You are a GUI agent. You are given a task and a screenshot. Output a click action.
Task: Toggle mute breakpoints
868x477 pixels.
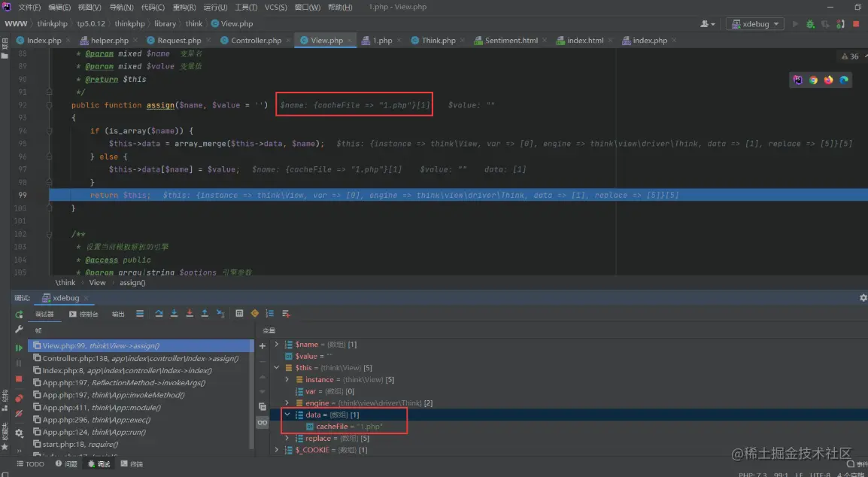19,414
